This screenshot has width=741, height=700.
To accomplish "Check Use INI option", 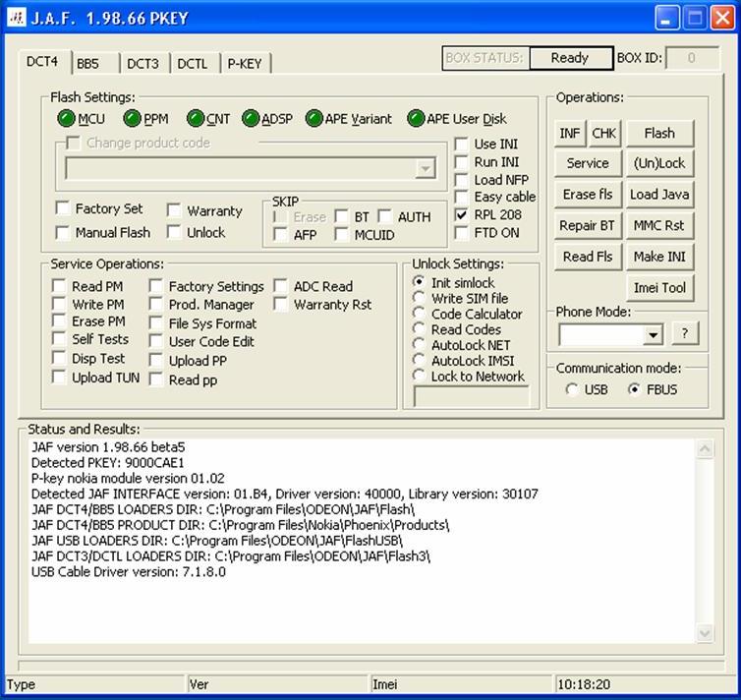I will point(461,144).
